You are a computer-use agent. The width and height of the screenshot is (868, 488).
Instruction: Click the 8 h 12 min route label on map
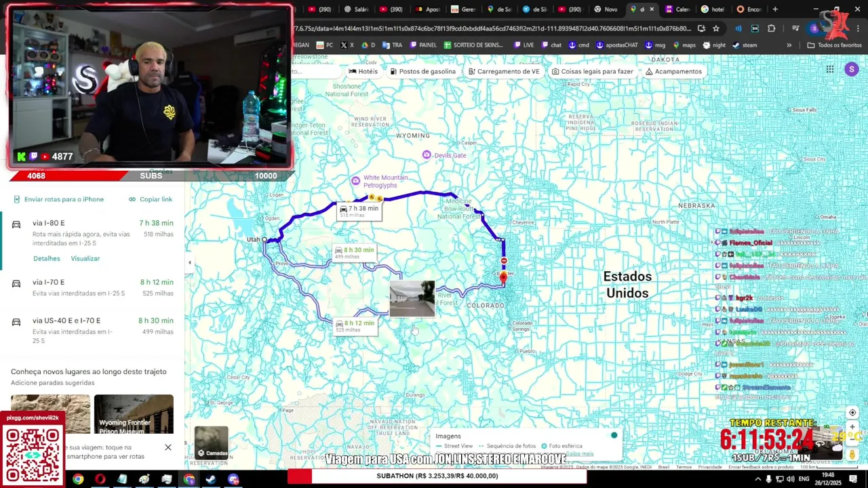click(355, 325)
